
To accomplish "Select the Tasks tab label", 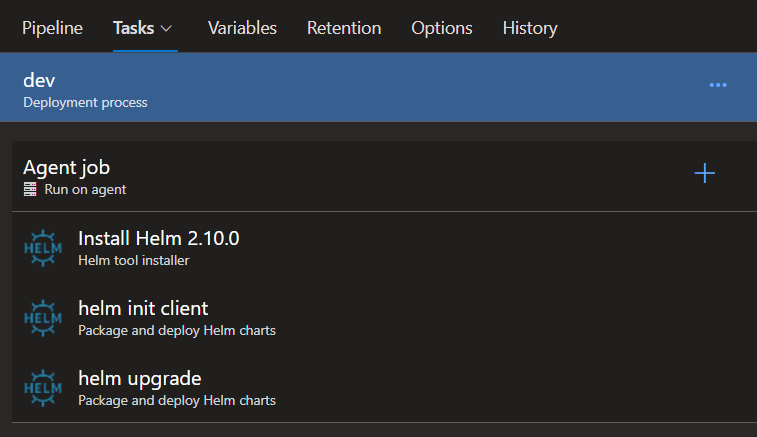I will tap(133, 28).
